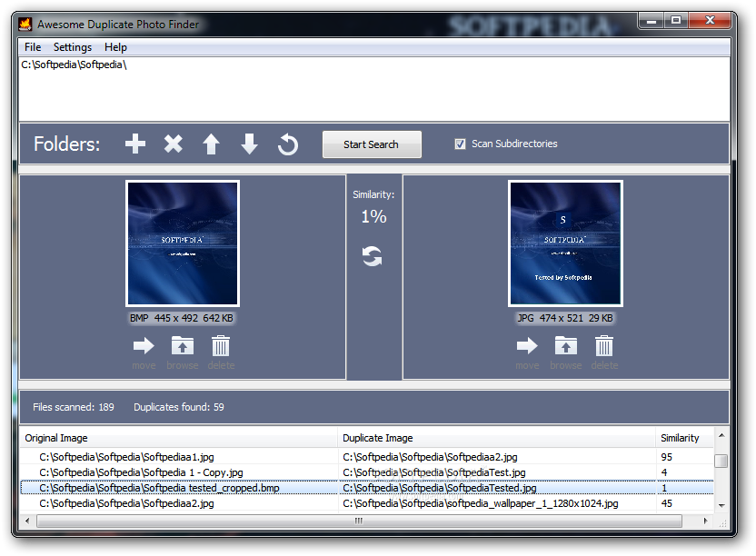Screen dimensions: 756x556
Task: Click the duplicate entry SoftpediaTested.jpg
Action: pos(439,488)
